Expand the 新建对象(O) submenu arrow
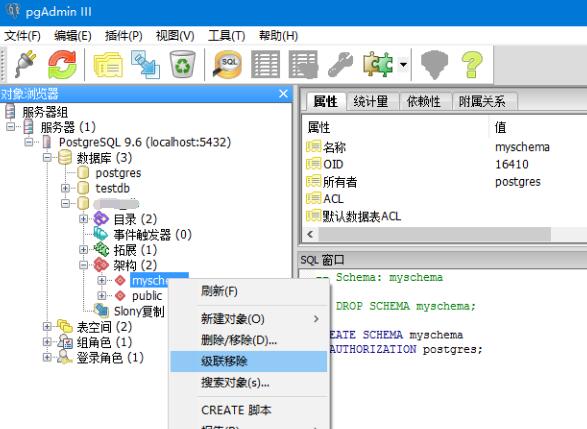 click(316, 319)
